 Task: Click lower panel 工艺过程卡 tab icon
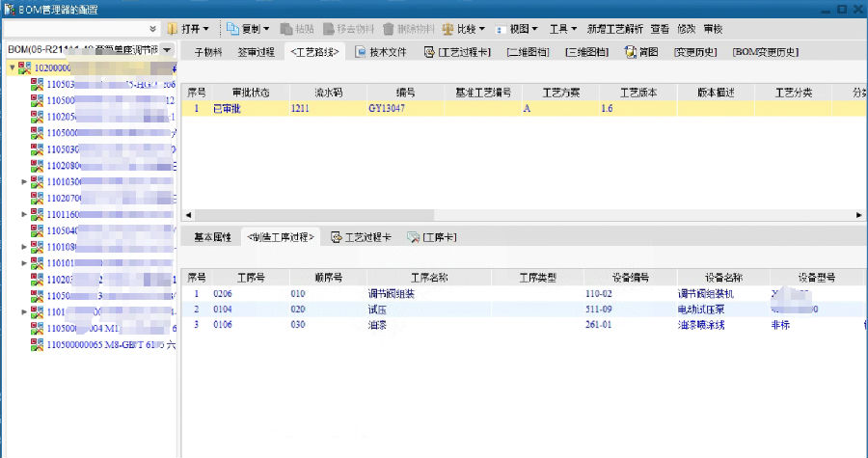[x=336, y=237]
